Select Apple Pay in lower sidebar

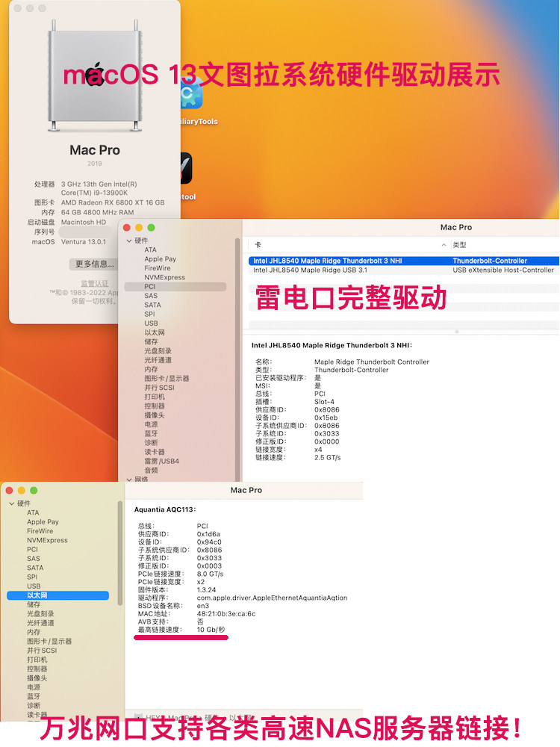click(43, 521)
